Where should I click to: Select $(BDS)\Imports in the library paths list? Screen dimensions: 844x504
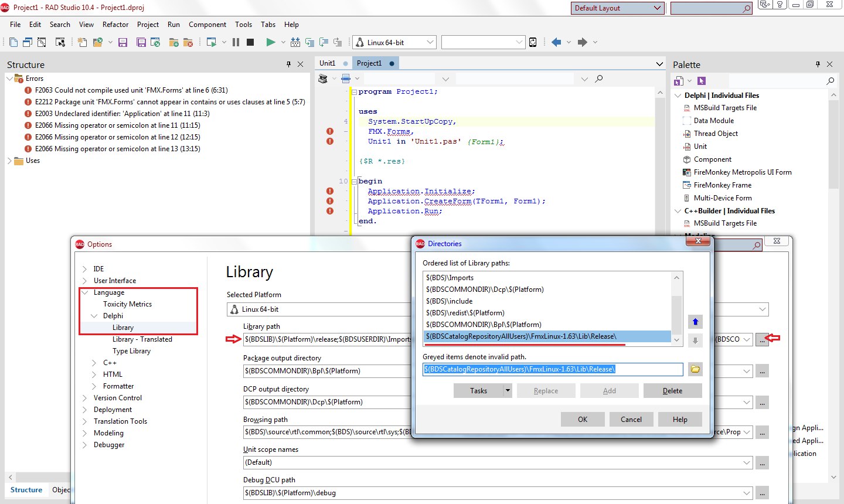tap(450, 278)
